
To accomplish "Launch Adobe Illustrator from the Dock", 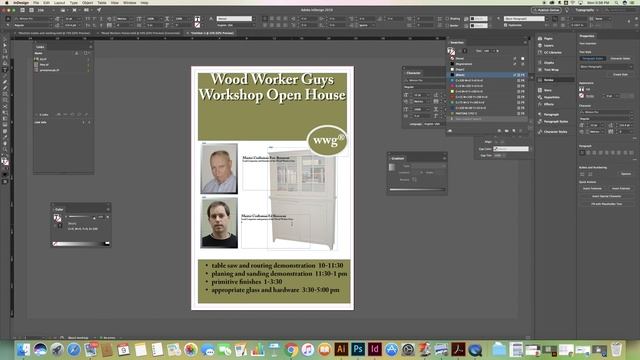I will (341, 349).
